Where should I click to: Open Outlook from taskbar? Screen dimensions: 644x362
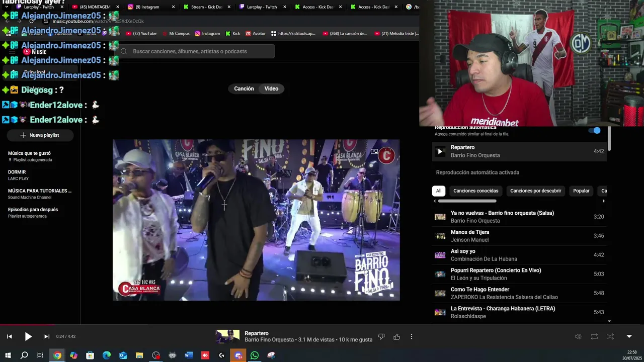[123, 355]
